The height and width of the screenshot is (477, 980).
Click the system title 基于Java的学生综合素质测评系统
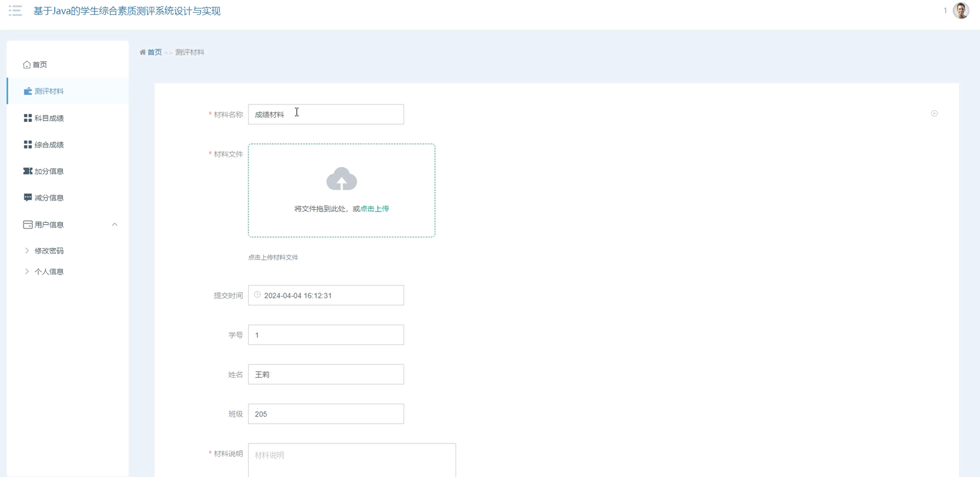click(127, 11)
